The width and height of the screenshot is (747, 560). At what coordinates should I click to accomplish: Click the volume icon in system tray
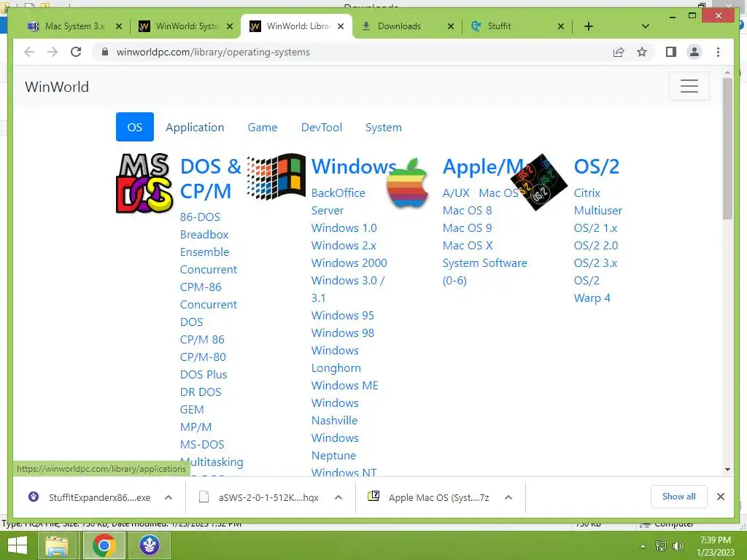[x=678, y=546]
